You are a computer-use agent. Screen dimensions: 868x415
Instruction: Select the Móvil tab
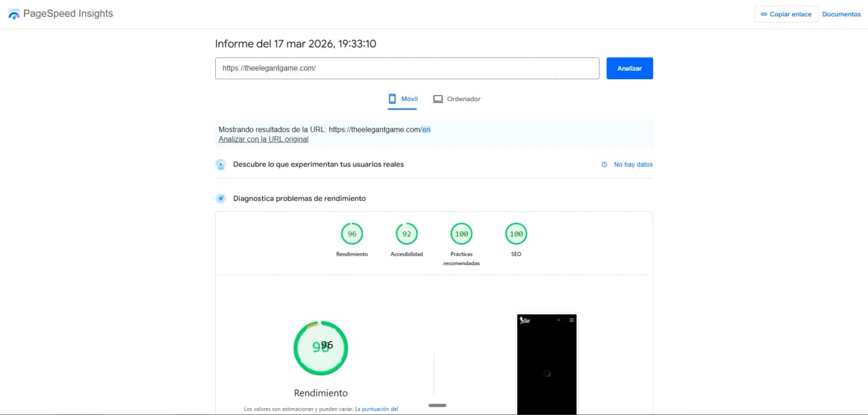pyautogui.click(x=402, y=98)
